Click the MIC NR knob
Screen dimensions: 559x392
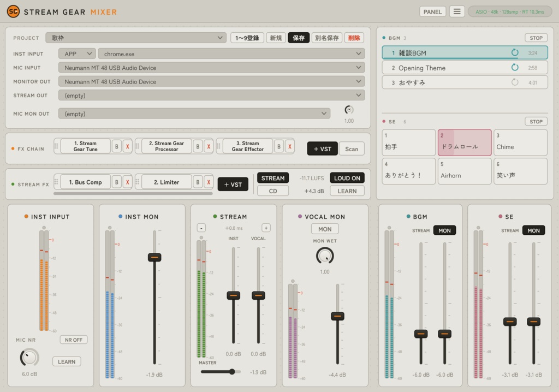[29, 358]
